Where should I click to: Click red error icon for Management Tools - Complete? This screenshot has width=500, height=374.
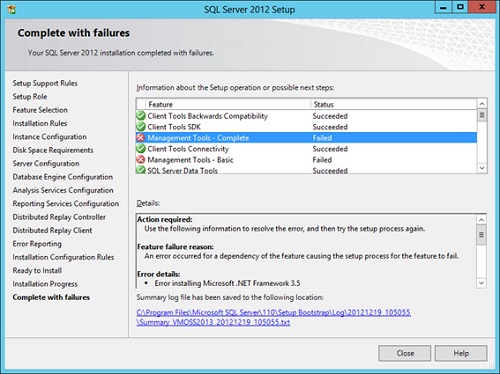(x=141, y=138)
